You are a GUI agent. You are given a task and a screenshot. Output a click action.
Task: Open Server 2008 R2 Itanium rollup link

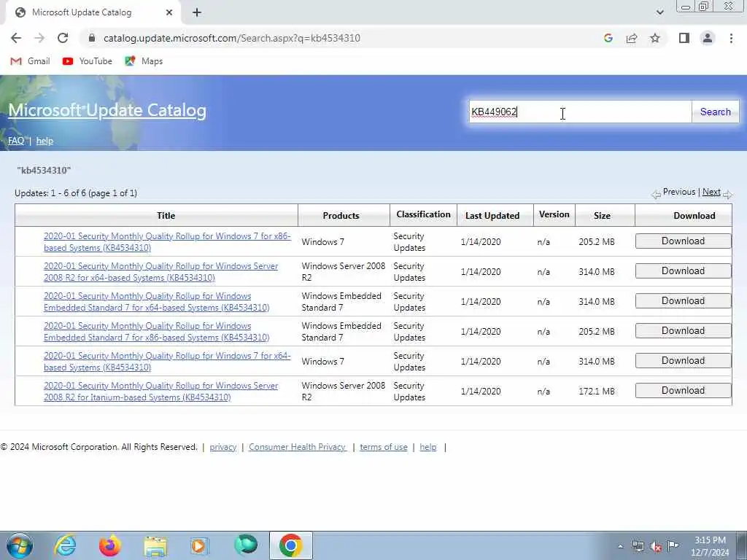click(161, 392)
